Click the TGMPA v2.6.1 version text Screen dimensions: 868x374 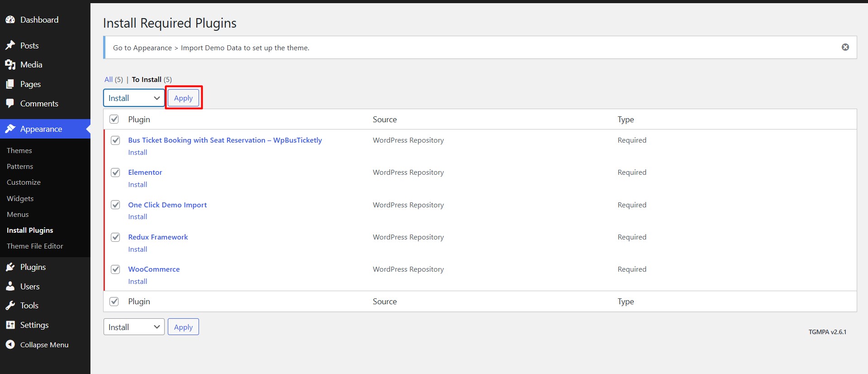[x=827, y=332]
